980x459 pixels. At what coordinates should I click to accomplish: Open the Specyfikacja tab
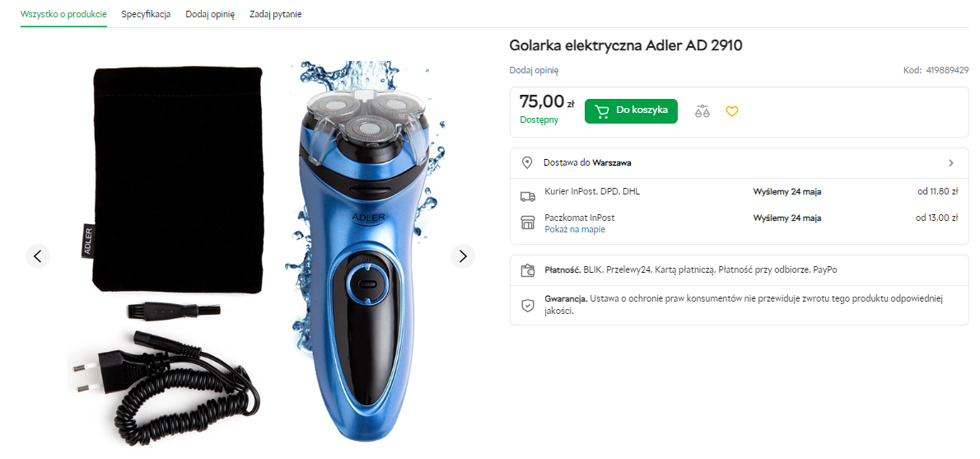[146, 14]
